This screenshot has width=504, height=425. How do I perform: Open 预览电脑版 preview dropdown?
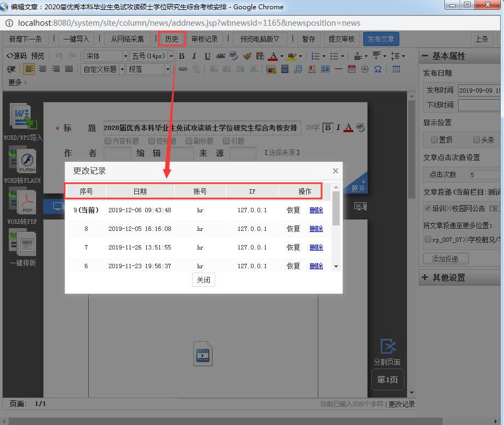(259, 39)
